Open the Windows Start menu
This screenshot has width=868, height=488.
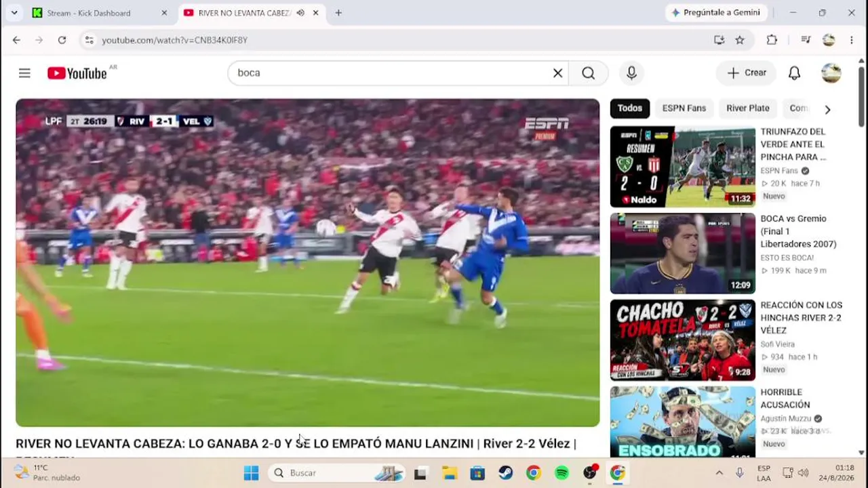tap(251, 473)
